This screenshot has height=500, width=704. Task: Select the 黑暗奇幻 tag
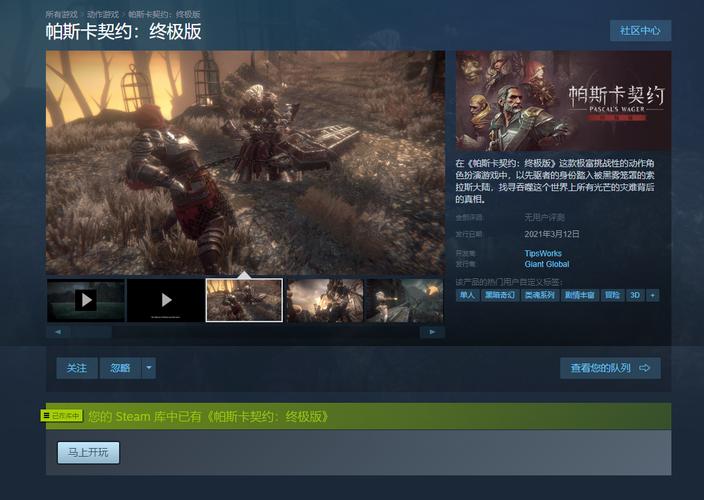(500, 295)
